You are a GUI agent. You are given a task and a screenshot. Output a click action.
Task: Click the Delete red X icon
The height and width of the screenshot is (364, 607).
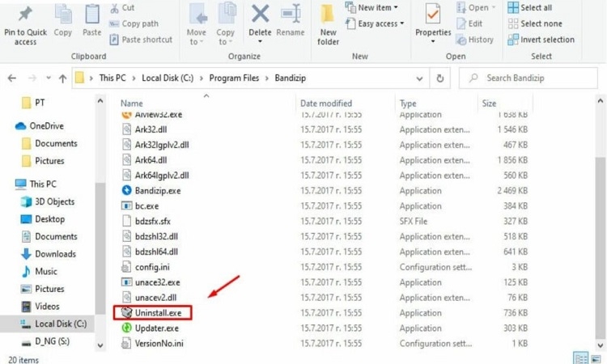click(x=260, y=15)
